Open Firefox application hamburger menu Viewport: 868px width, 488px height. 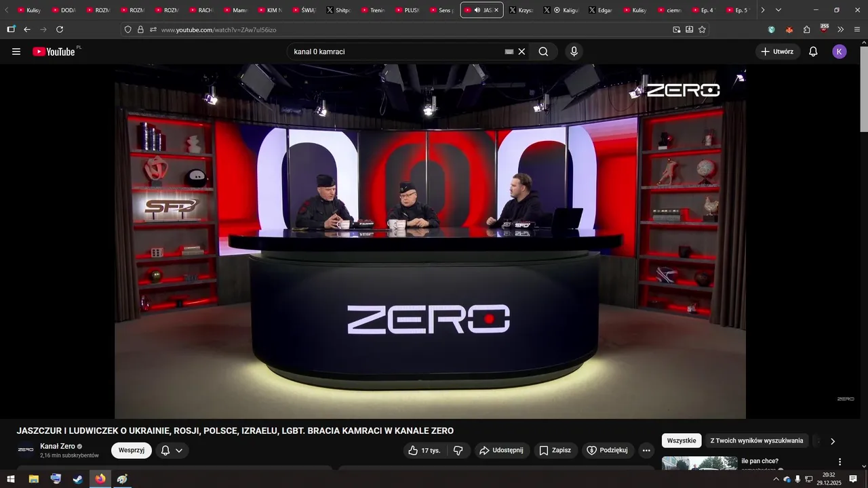point(857,30)
